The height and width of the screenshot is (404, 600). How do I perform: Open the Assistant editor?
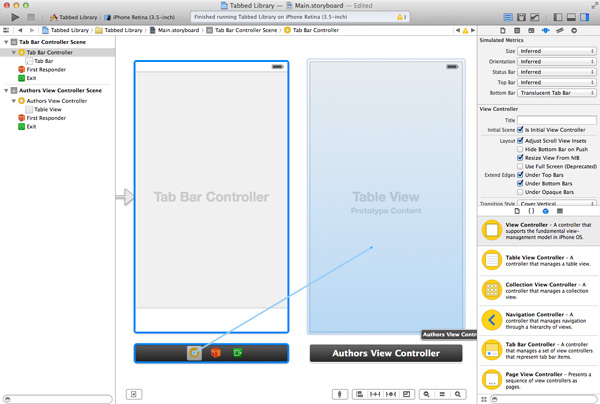pos(521,17)
